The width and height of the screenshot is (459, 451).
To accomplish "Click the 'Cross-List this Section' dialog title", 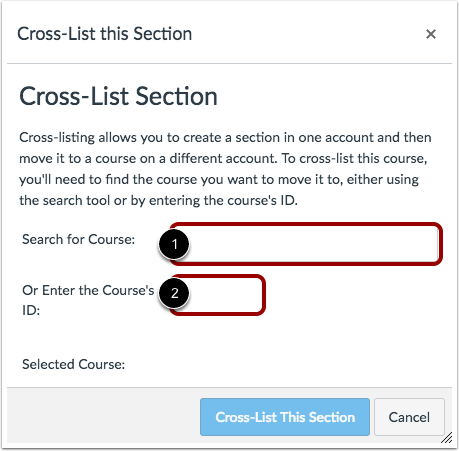I will tap(105, 34).
